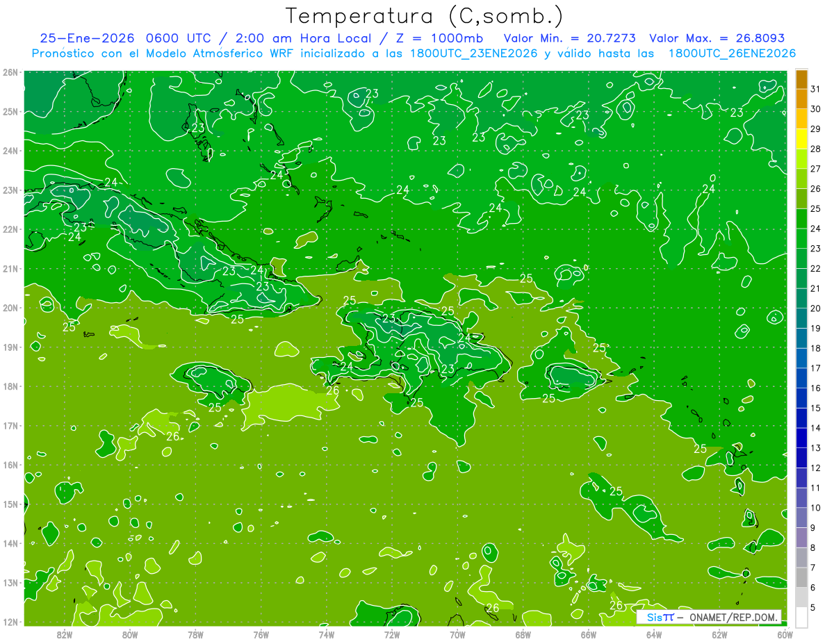This screenshot has width=834, height=644.
Task: Click the '82W' longitude axis label
Action: (65, 634)
